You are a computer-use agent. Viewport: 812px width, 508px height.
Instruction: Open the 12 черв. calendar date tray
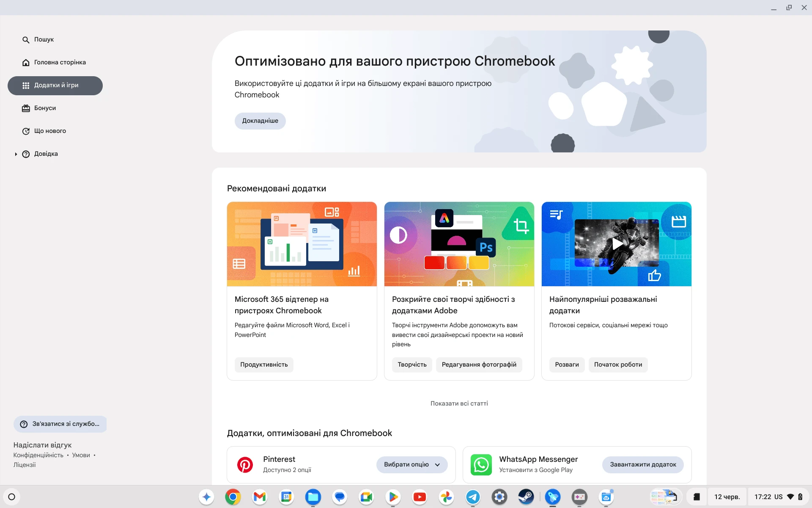tap(727, 497)
